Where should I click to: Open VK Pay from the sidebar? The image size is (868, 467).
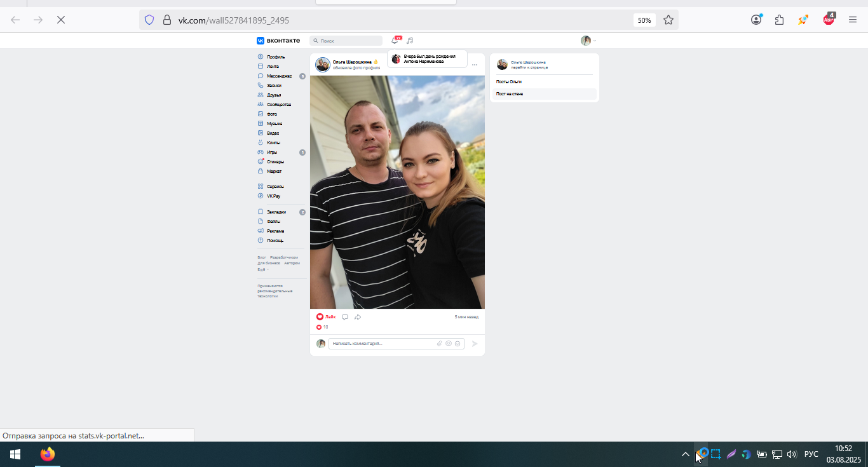[x=273, y=196]
